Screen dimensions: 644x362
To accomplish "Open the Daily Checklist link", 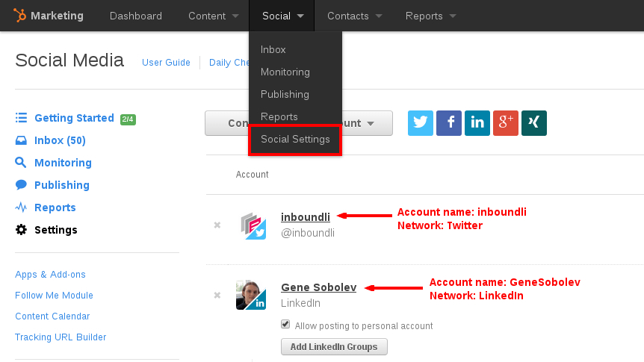I will (x=229, y=63).
